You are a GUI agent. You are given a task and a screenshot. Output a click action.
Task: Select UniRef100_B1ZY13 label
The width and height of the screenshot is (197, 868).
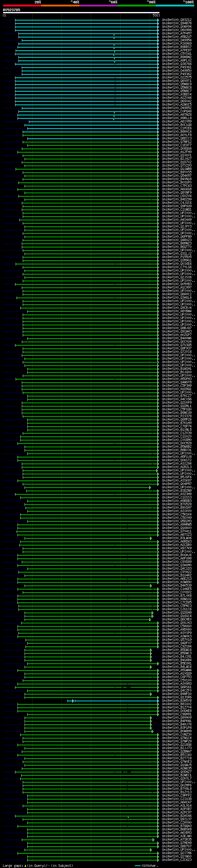(177, 792)
